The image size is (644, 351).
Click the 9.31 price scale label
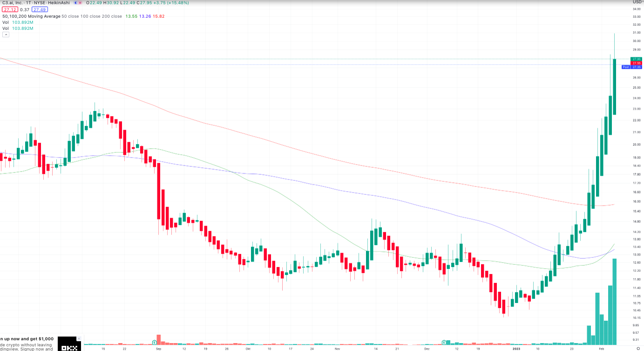pyautogui.click(x=637, y=340)
